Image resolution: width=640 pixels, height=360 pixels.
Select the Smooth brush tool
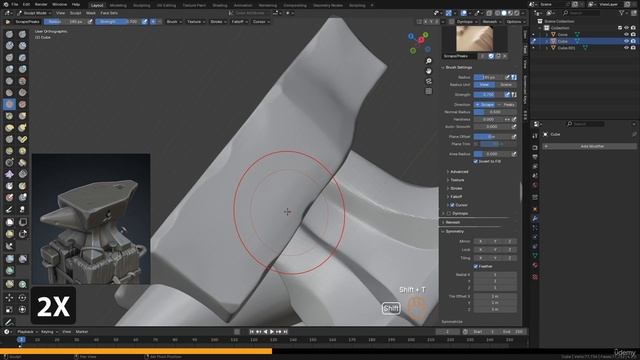pos(22,81)
